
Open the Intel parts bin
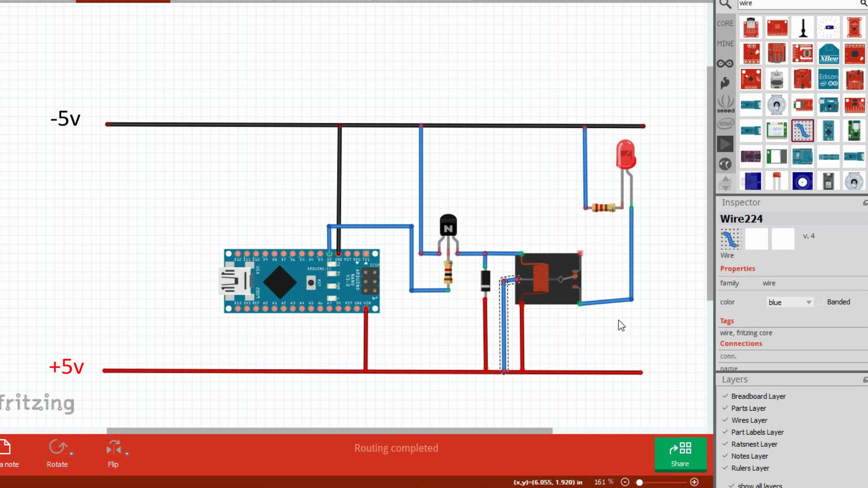725,123
